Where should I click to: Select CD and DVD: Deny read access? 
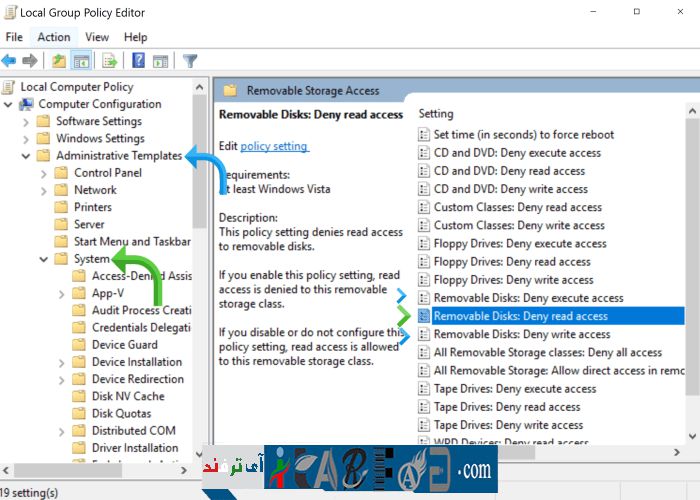click(x=509, y=171)
